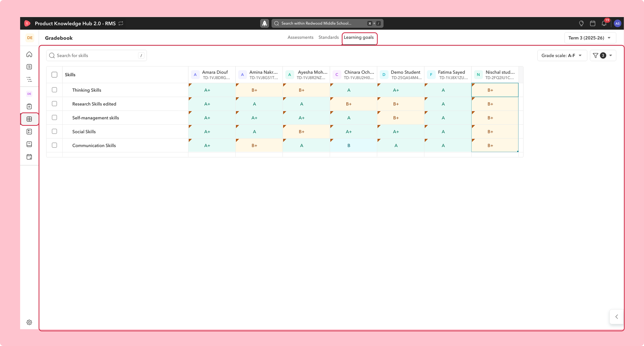The width and height of the screenshot is (644, 346).
Task: Open the calendar icon in the left sidebar
Action: coord(29,157)
